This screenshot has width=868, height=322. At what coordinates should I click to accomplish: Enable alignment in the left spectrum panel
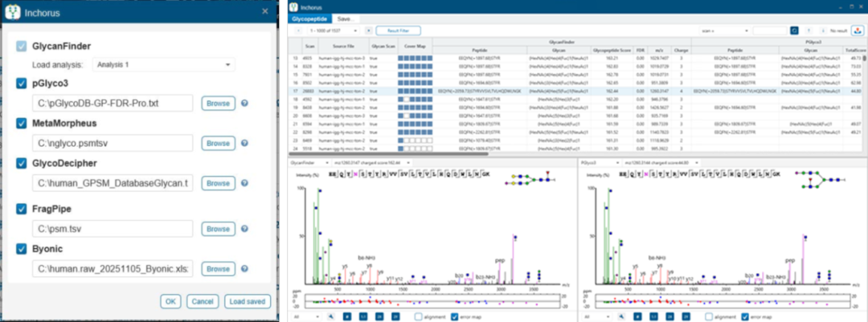click(420, 316)
